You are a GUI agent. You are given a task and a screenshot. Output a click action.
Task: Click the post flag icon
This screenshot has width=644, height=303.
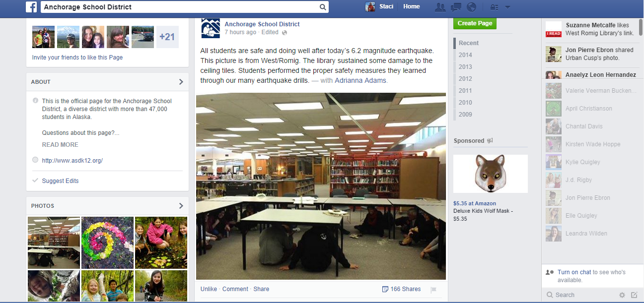coord(433,290)
